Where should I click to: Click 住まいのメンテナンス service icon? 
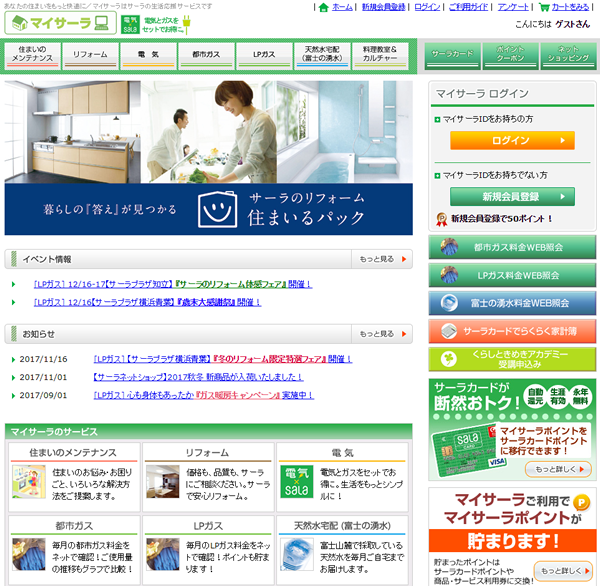[29, 482]
